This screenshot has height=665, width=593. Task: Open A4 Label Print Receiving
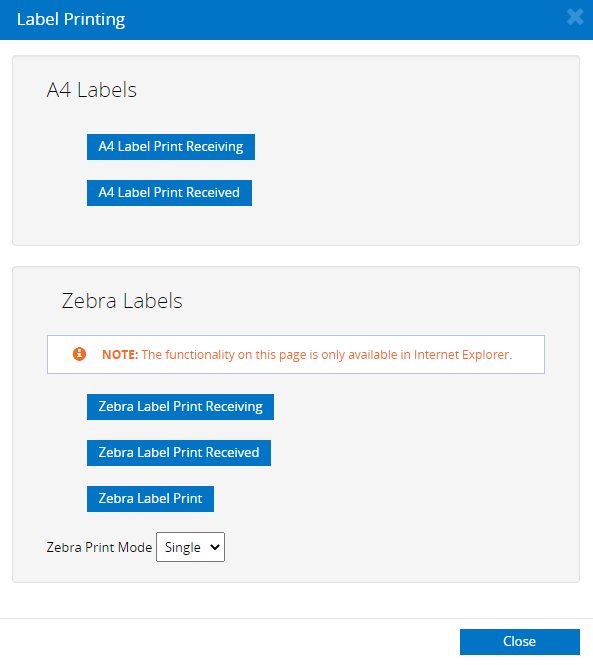pos(171,147)
